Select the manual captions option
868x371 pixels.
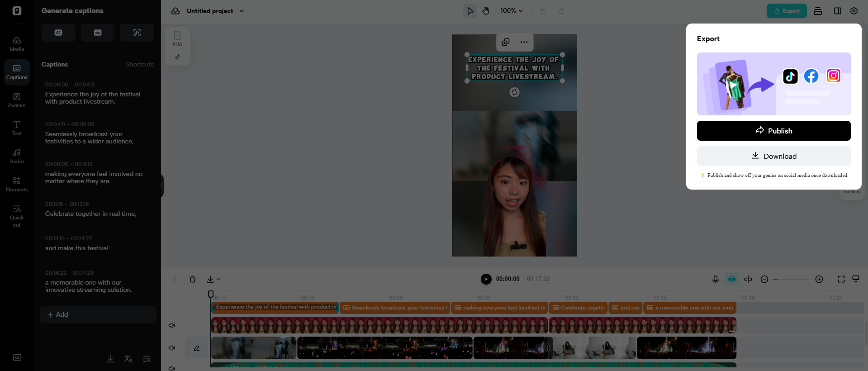tap(98, 33)
